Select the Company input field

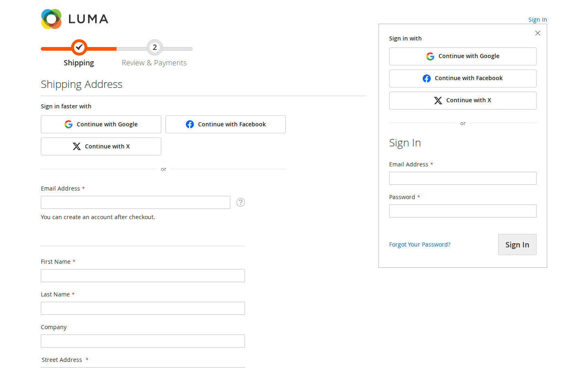coord(143,341)
